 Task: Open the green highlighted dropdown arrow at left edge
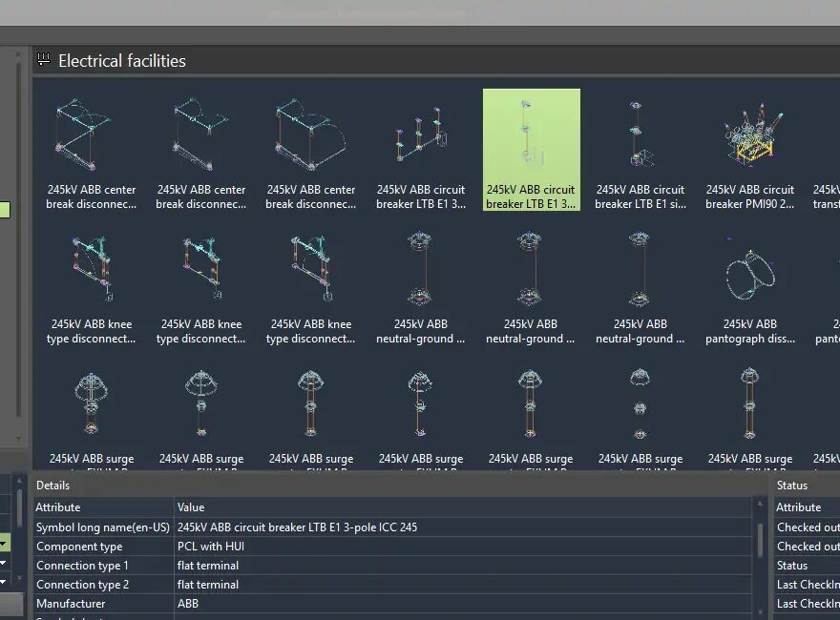coord(4,545)
